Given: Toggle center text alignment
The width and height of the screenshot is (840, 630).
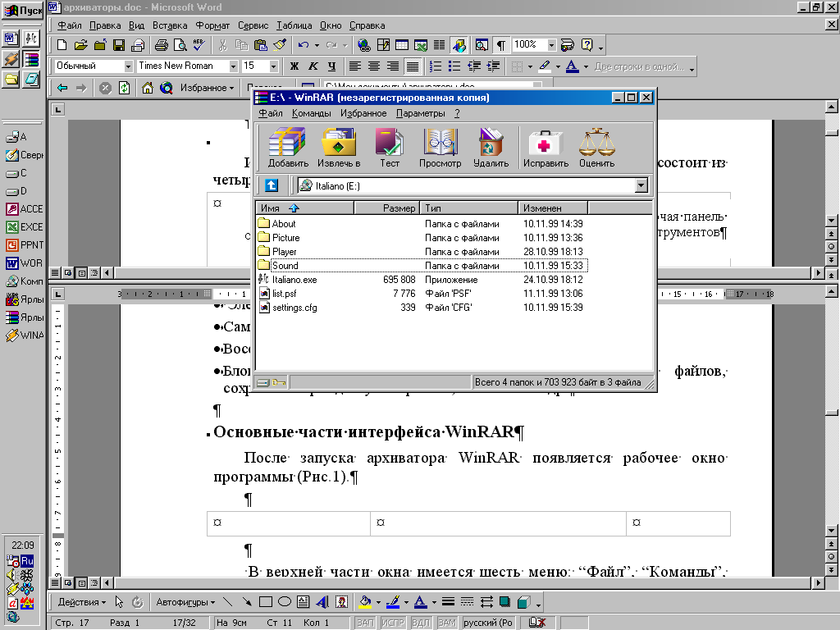Looking at the screenshot, I should (x=374, y=66).
